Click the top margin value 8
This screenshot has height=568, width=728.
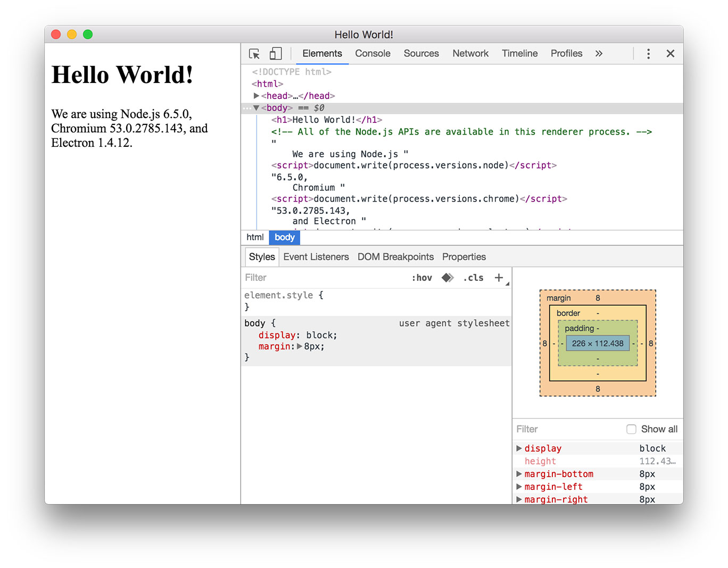click(598, 298)
